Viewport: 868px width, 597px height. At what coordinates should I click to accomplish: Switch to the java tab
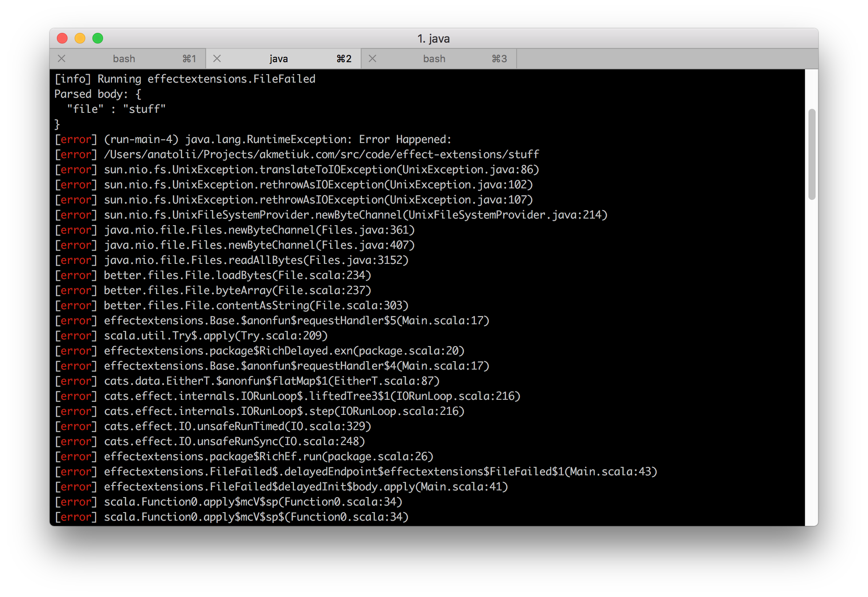(x=279, y=58)
